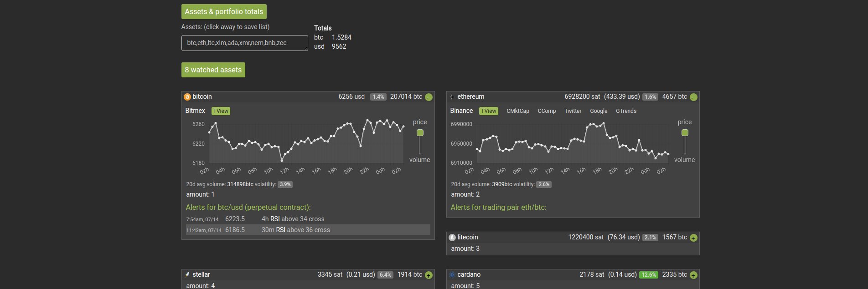Click the bitcoin amount: 1 value
Viewport: 868px width, 289px height.
pyautogui.click(x=200, y=194)
